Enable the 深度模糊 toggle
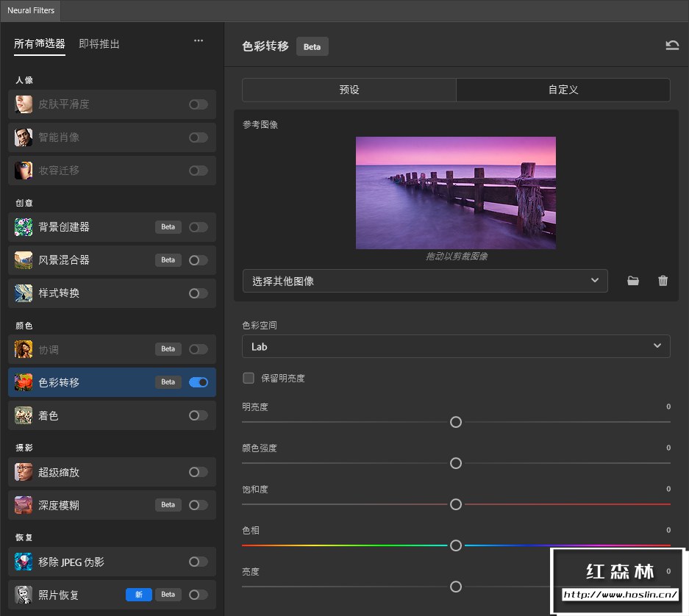Screen dimensions: 689x616 coord(199,505)
